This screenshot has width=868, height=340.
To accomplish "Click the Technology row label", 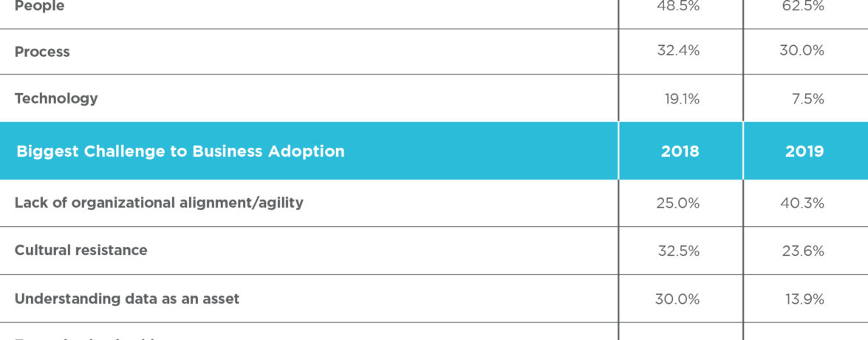I will [56, 98].
